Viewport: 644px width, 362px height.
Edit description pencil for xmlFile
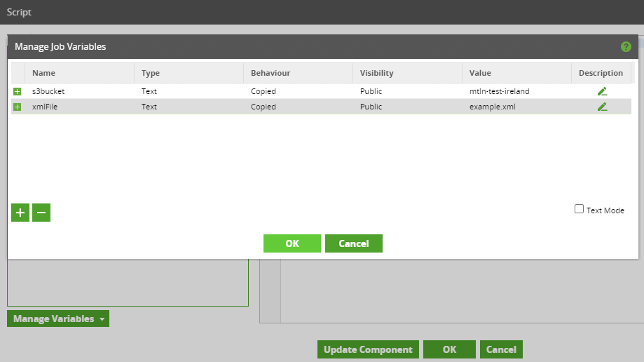click(x=602, y=107)
